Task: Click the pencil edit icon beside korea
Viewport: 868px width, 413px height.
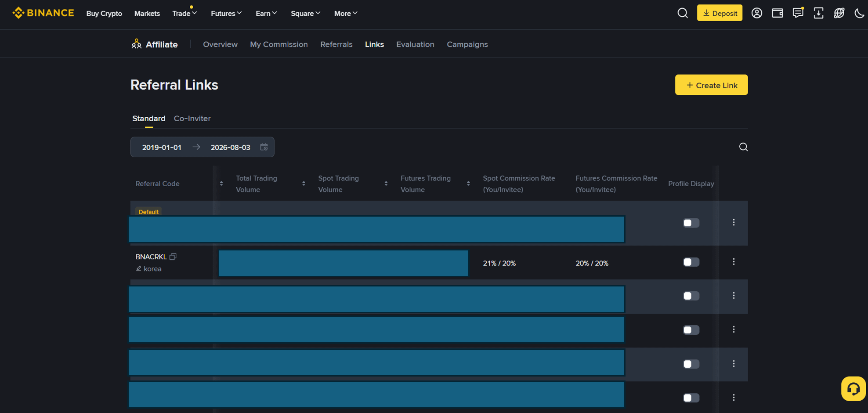Action: point(138,268)
